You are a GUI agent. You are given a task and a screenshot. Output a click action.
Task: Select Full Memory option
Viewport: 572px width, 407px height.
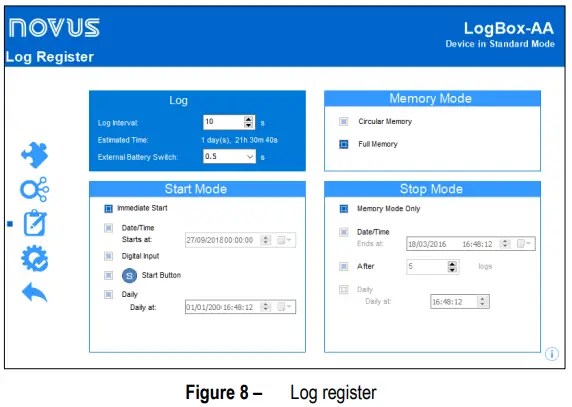(x=344, y=144)
